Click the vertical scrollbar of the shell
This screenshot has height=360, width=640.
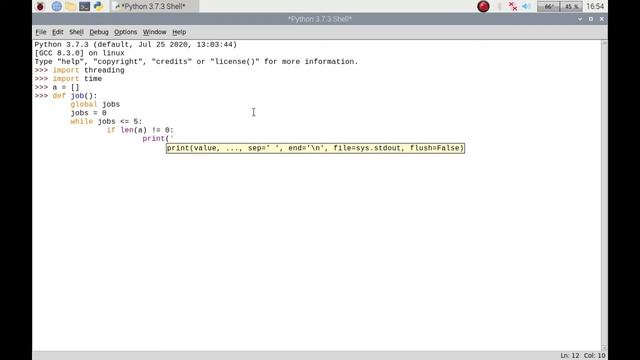604,195
